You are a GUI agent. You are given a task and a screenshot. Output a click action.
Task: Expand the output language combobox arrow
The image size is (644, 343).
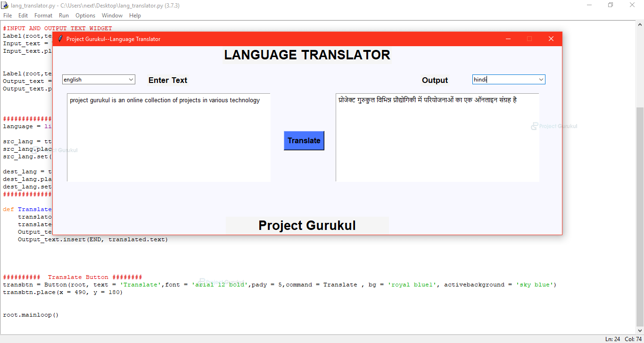coord(541,79)
